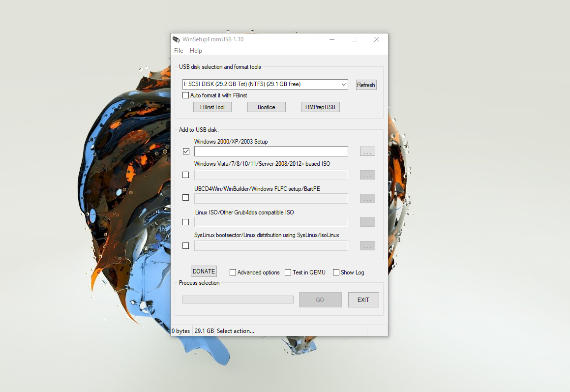Check the Test in QEMU option
The width and height of the screenshot is (570, 392).
click(288, 272)
